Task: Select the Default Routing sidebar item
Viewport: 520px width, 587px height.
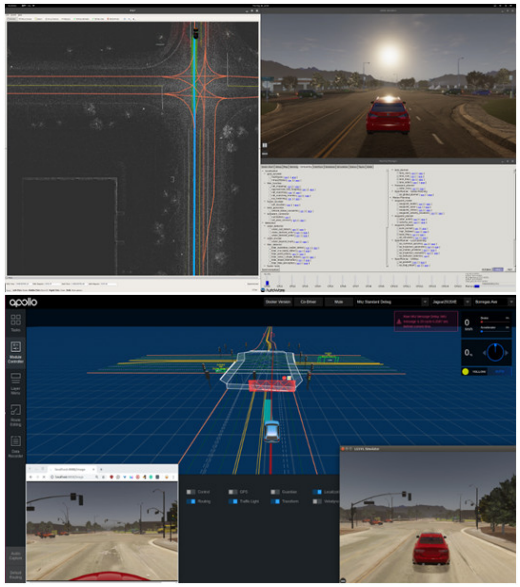Action: 15,575
